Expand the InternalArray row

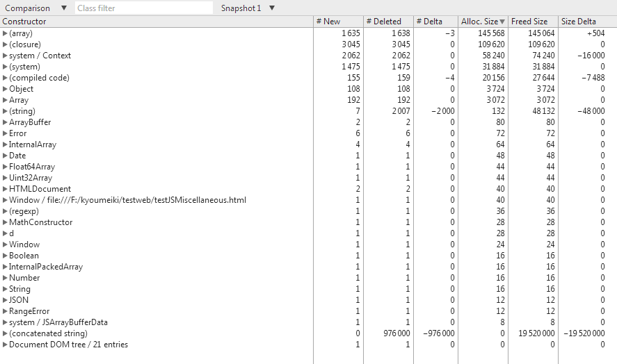click(x=5, y=144)
